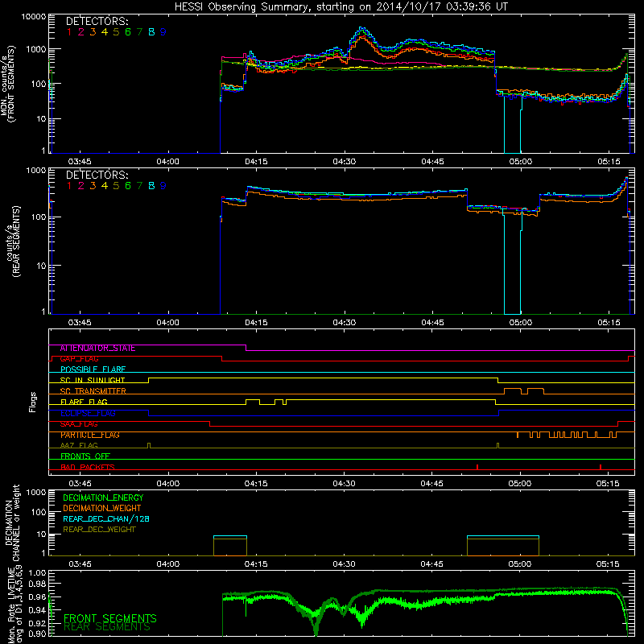Click the REAR_DEC_CHAN/128 legend entry
This screenshot has height=644, width=644.
coord(106,519)
